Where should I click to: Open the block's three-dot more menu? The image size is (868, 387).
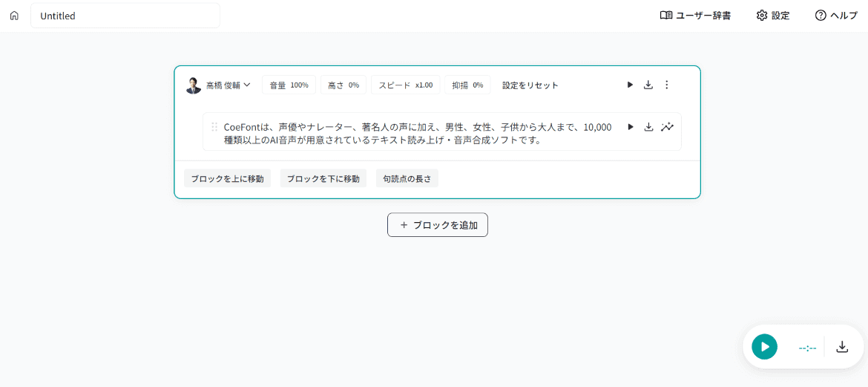(x=666, y=85)
